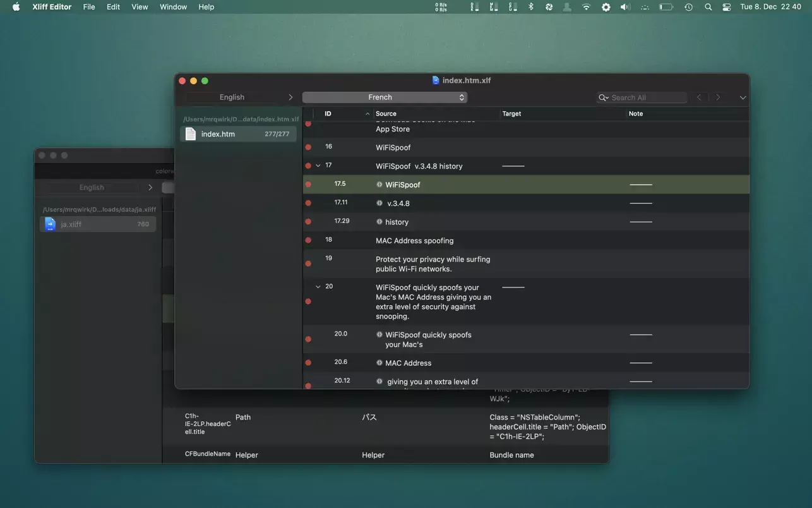Click the ja.xliff file icon in background window
The width and height of the screenshot is (812, 508).
(50, 224)
